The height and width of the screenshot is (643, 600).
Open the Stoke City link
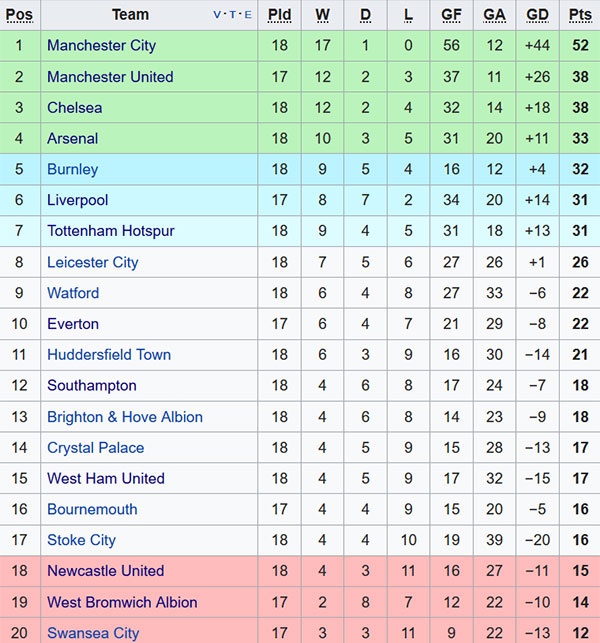click(x=81, y=540)
